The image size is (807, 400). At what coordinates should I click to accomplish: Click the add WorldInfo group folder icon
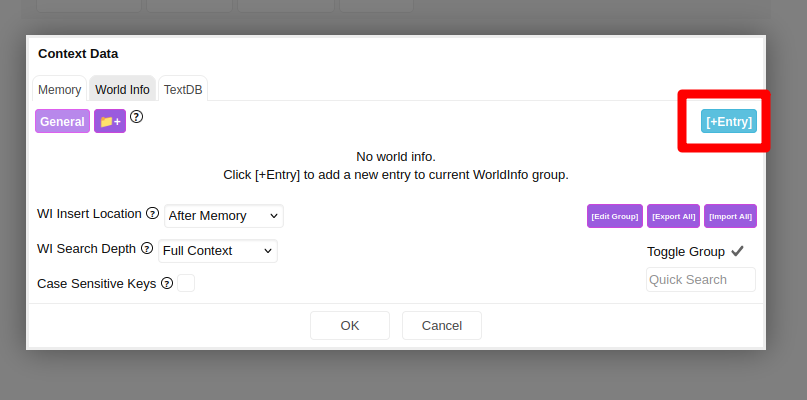point(110,122)
